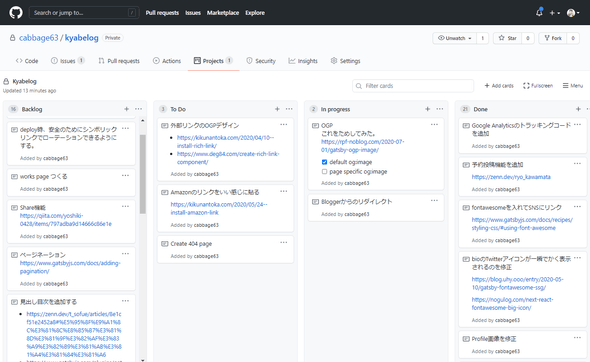Click the Backlog column scrollbar thumb
This screenshot has width=590, height=362.
coord(143,174)
